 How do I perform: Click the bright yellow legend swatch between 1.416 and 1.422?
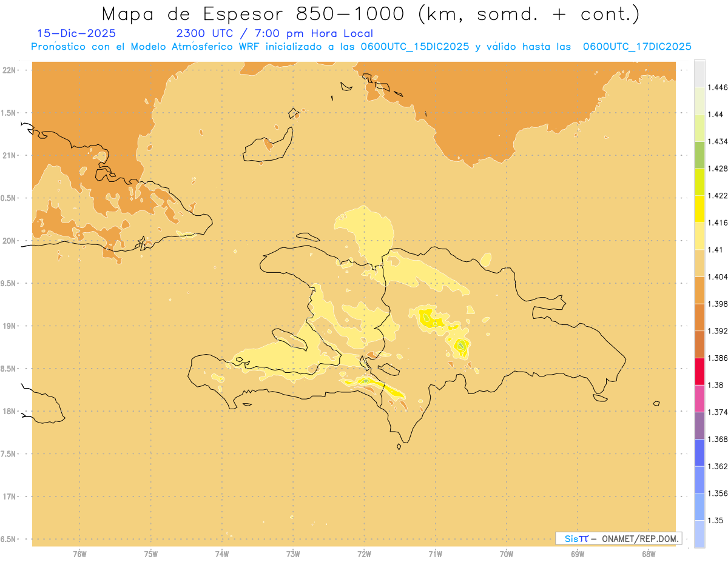click(699, 209)
